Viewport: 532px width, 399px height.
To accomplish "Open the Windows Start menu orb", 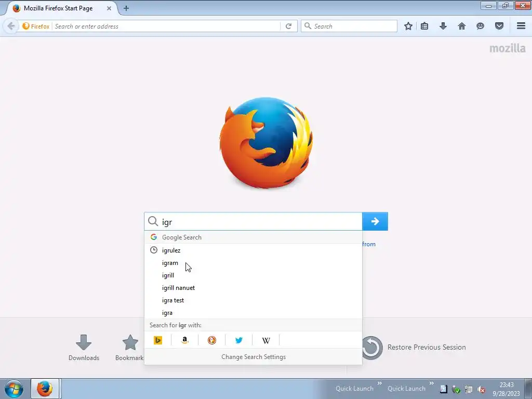I will pyautogui.click(x=14, y=389).
